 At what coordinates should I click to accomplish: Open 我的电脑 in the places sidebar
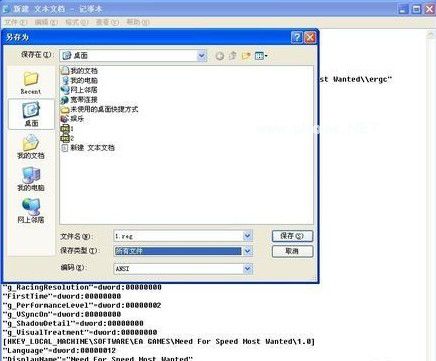point(31,179)
